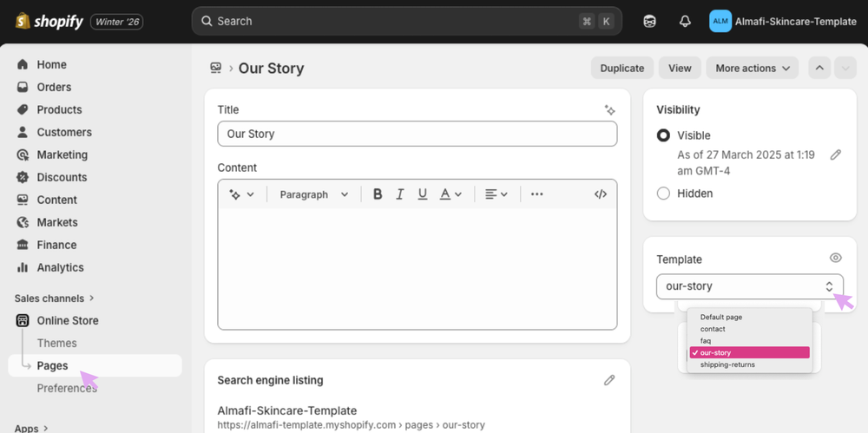The image size is (868, 433).
Task: Preview the template with the eye icon
Action: pos(836,258)
